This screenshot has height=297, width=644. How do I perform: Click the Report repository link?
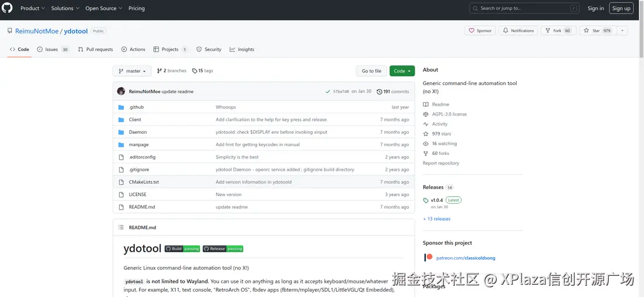pos(441,163)
